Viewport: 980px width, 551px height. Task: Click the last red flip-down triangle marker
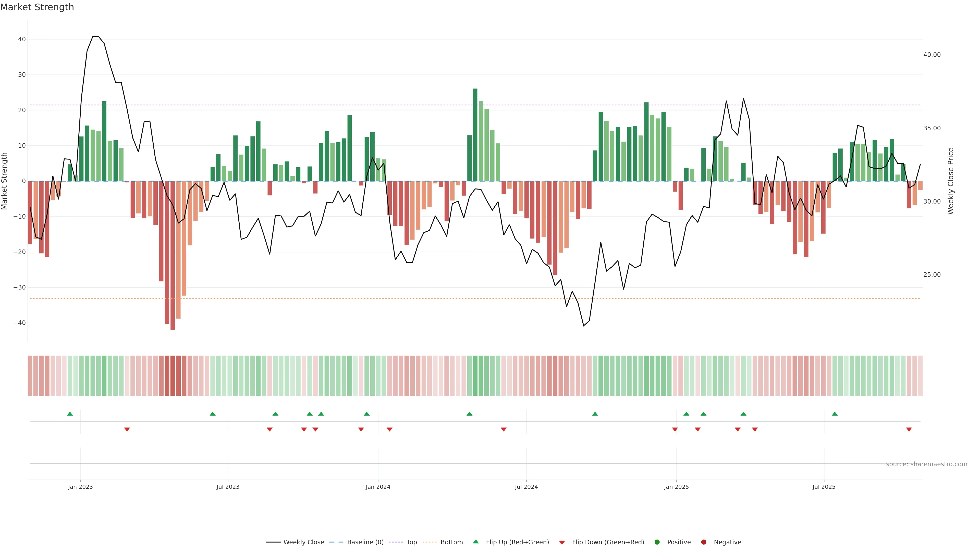[909, 429]
